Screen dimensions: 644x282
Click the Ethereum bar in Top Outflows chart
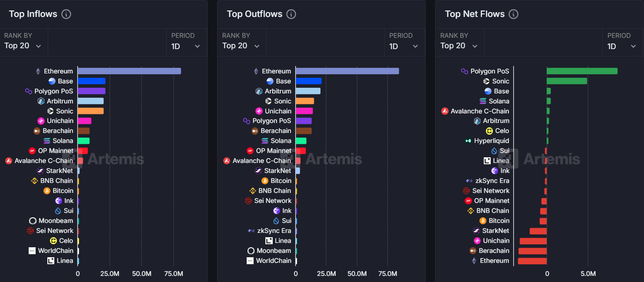[347, 71]
